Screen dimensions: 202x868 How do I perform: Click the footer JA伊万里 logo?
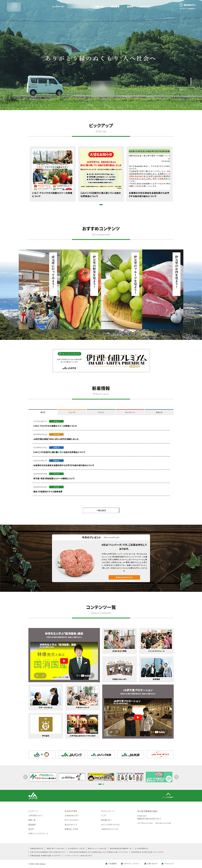pos(33,795)
